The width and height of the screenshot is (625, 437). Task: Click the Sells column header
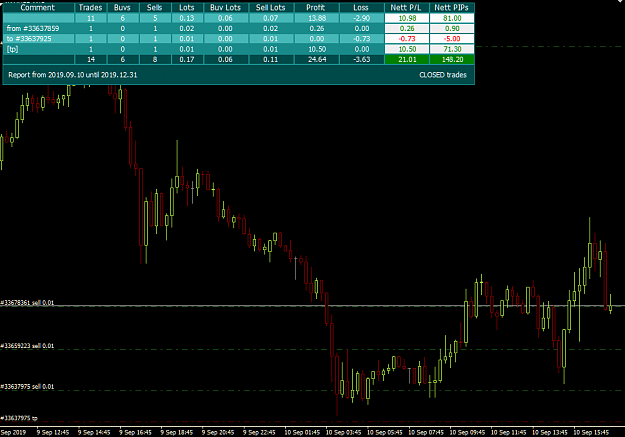[155, 8]
